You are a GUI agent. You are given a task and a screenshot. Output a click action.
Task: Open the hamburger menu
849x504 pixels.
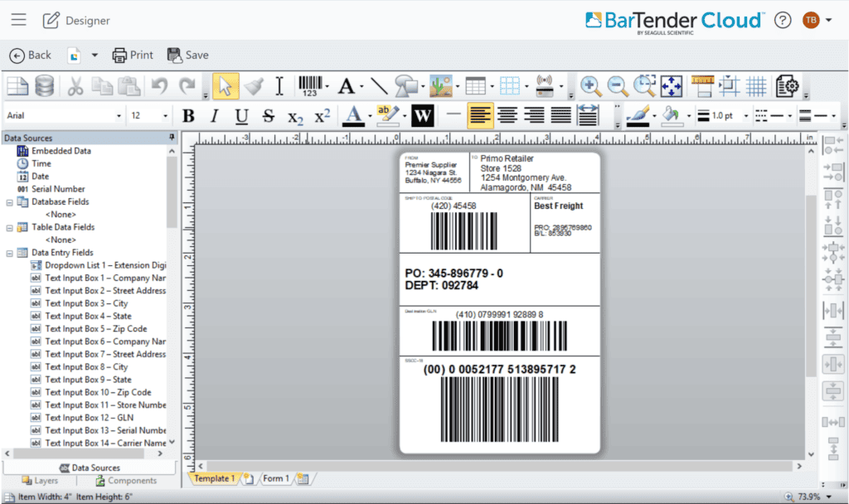[x=18, y=19]
